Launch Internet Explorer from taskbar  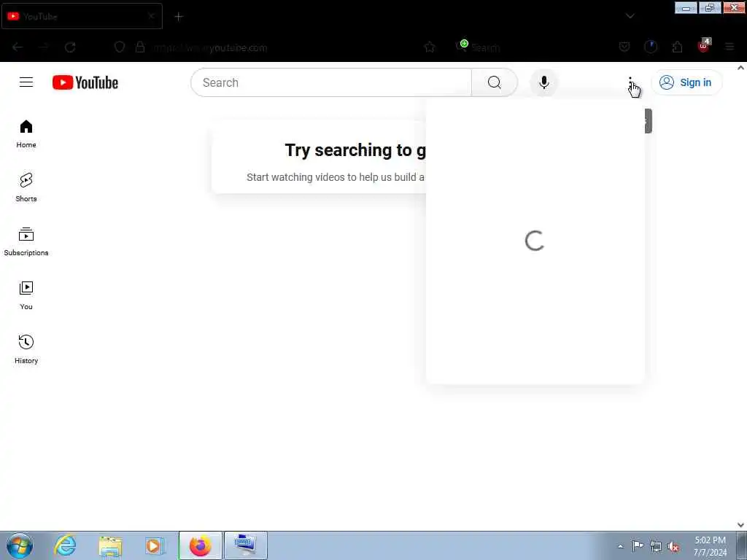coord(65,545)
